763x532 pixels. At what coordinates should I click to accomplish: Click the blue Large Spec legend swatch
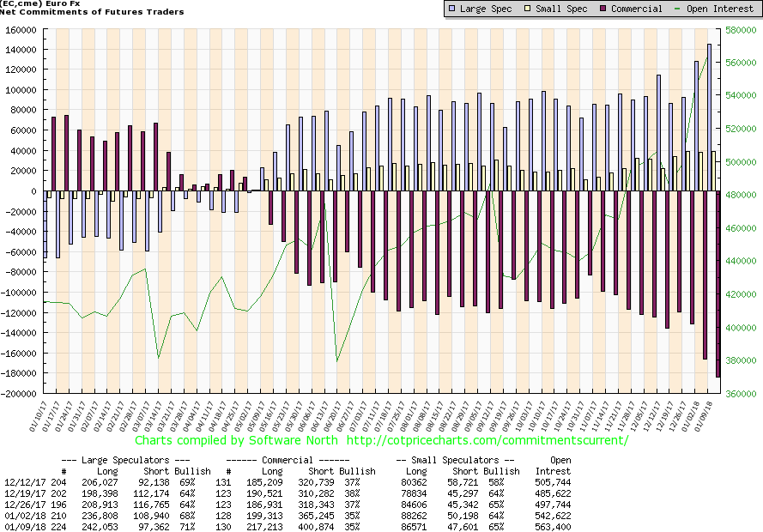point(452,9)
